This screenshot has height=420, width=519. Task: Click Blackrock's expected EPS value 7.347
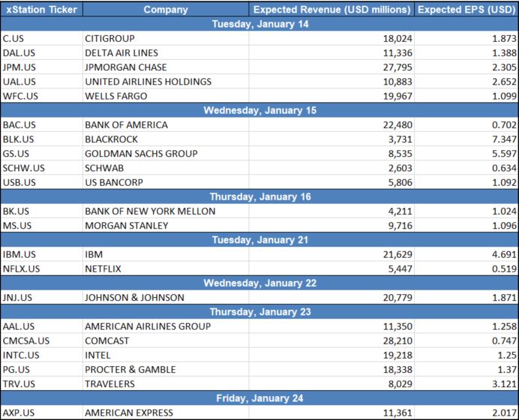(501, 139)
